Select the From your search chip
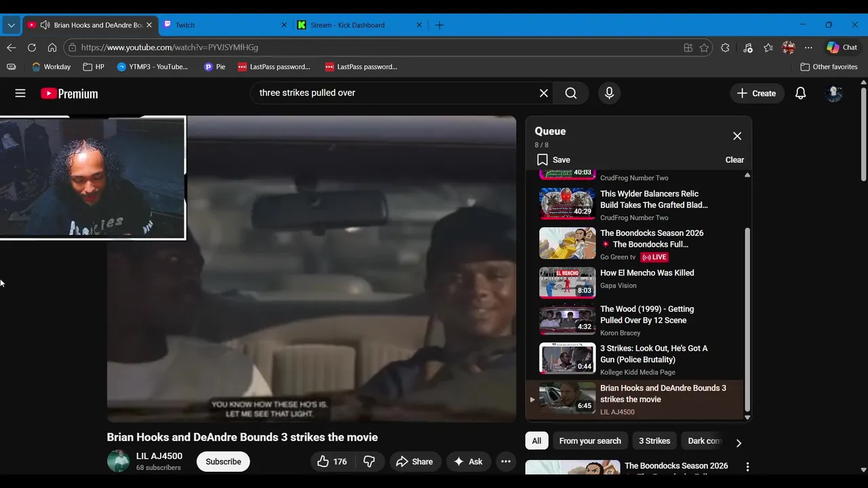 pos(590,441)
